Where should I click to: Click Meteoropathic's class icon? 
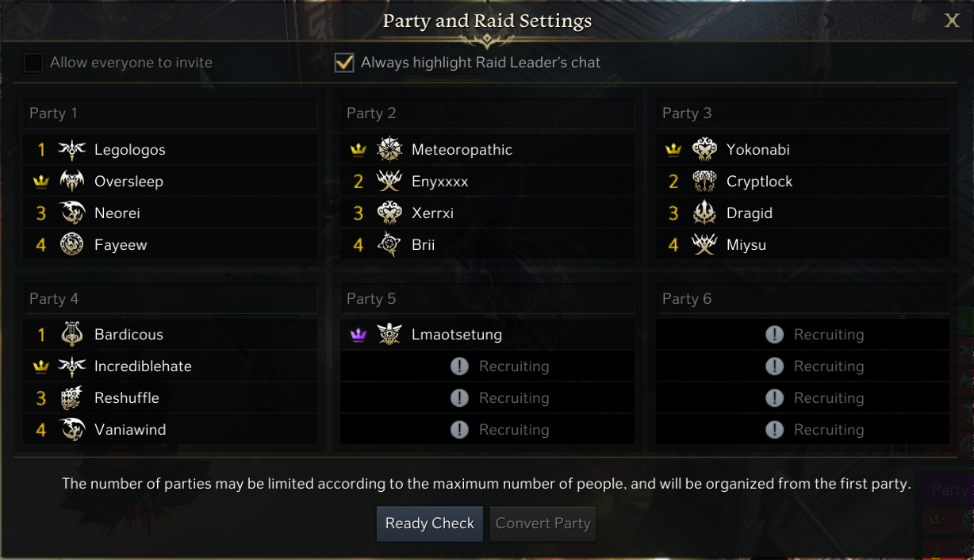click(389, 150)
